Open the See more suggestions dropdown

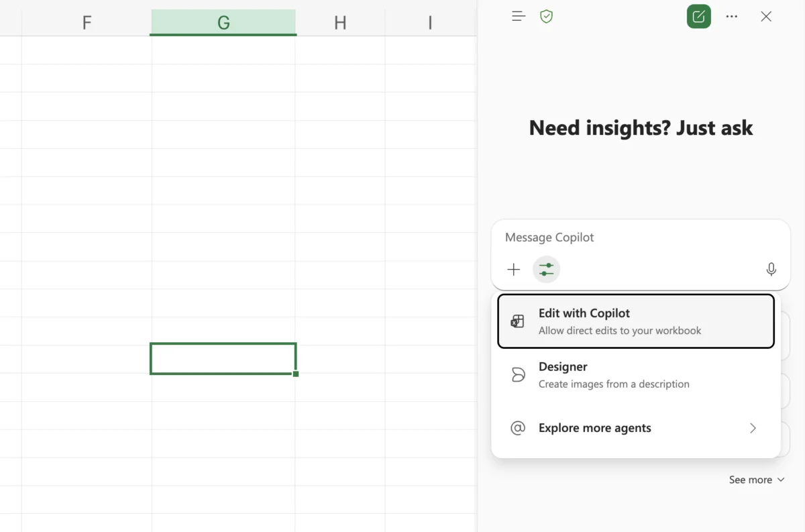pos(757,480)
